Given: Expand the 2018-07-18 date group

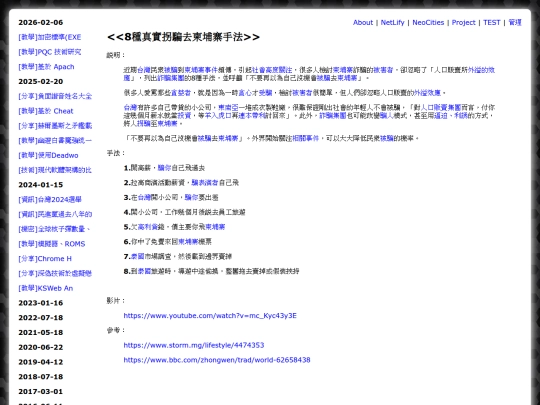Looking at the screenshot, I should click(41, 377).
